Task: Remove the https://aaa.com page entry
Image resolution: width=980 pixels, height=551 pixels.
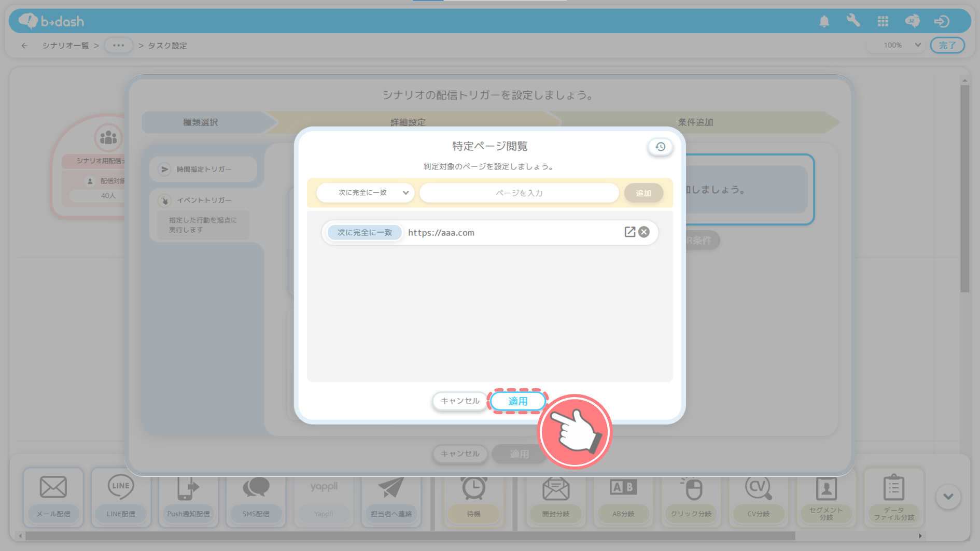Action: coord(644,232)
